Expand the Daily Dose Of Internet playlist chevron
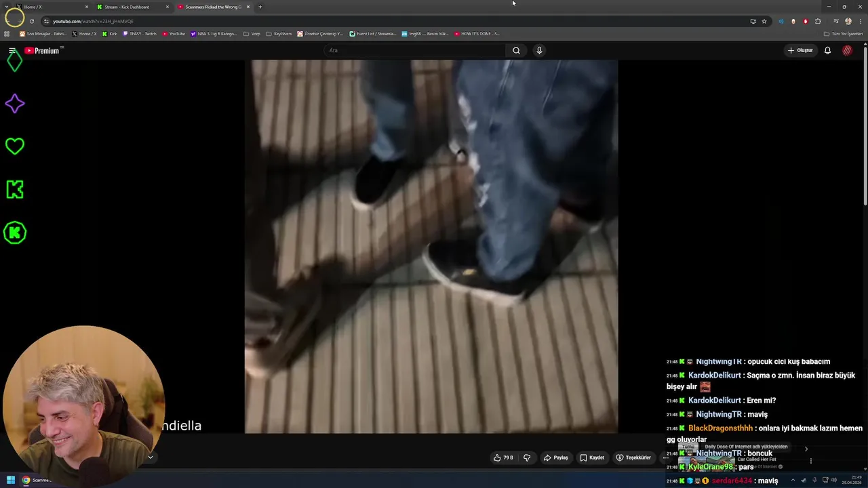The image size is (868, 488). point(806,449)
